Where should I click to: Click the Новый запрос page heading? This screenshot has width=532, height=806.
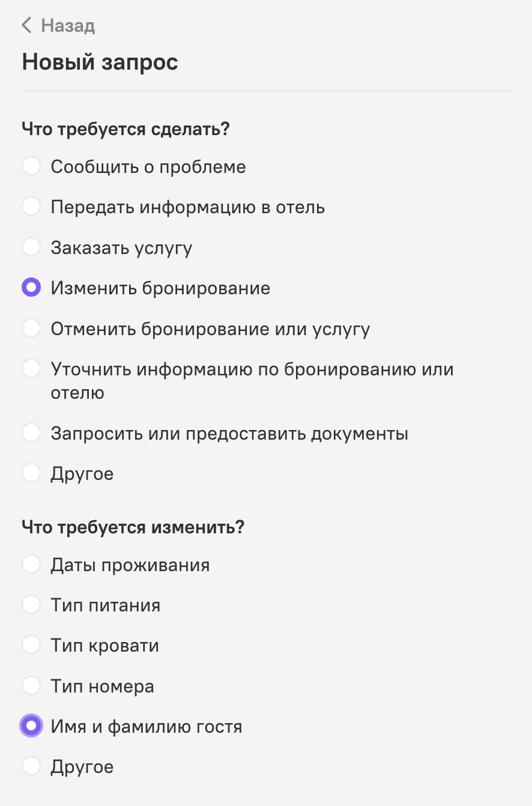pyautogui.click(x=100, y=62)
